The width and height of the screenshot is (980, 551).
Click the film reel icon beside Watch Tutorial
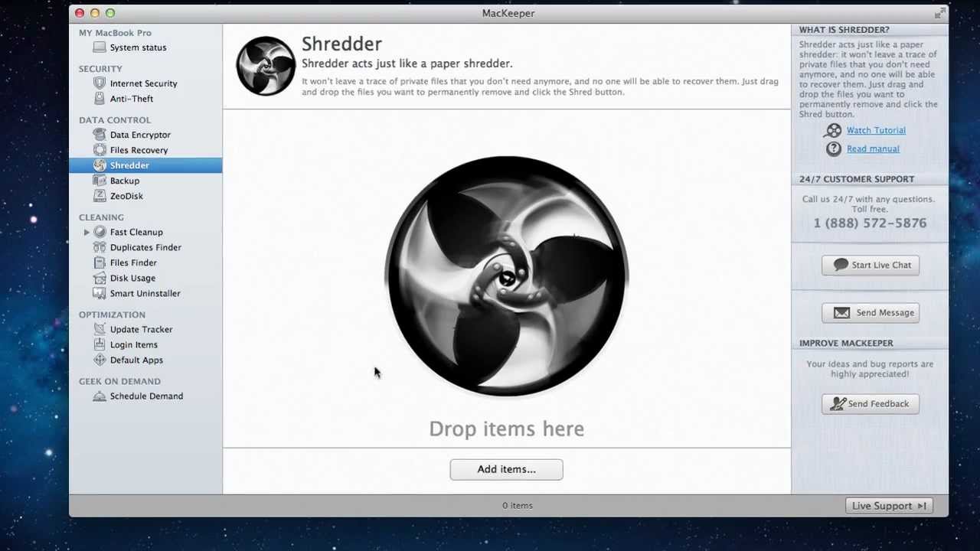833,131
